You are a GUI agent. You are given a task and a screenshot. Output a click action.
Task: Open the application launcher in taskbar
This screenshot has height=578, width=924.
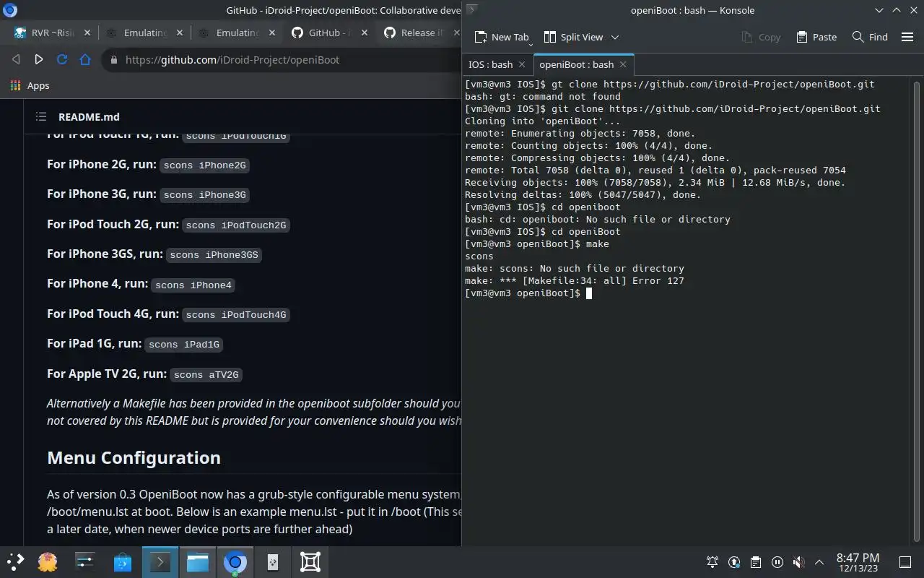15,561
